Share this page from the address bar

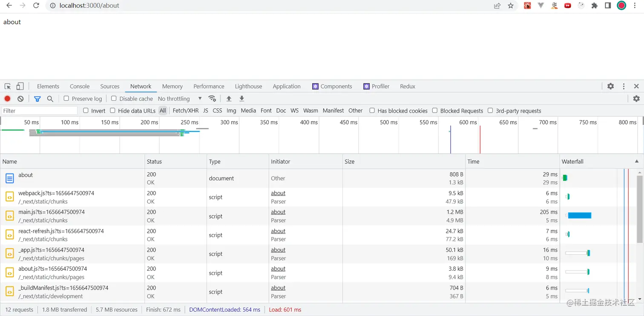coord(497,6)
